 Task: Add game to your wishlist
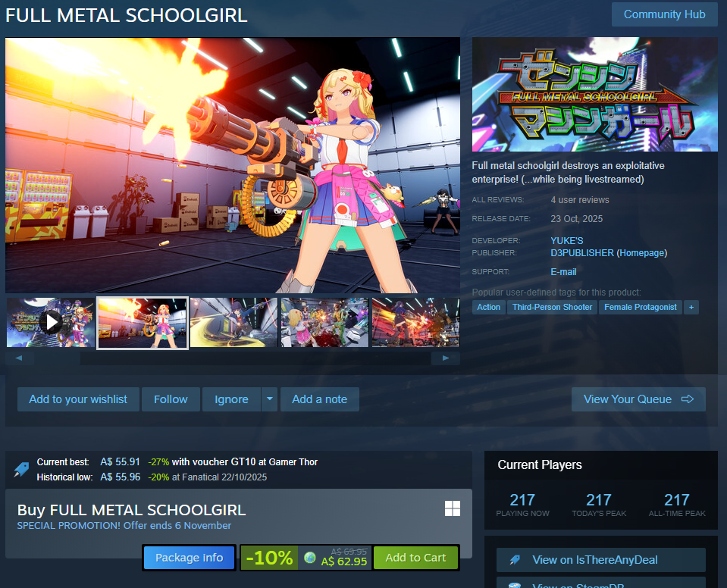click(x=78, y=399)
